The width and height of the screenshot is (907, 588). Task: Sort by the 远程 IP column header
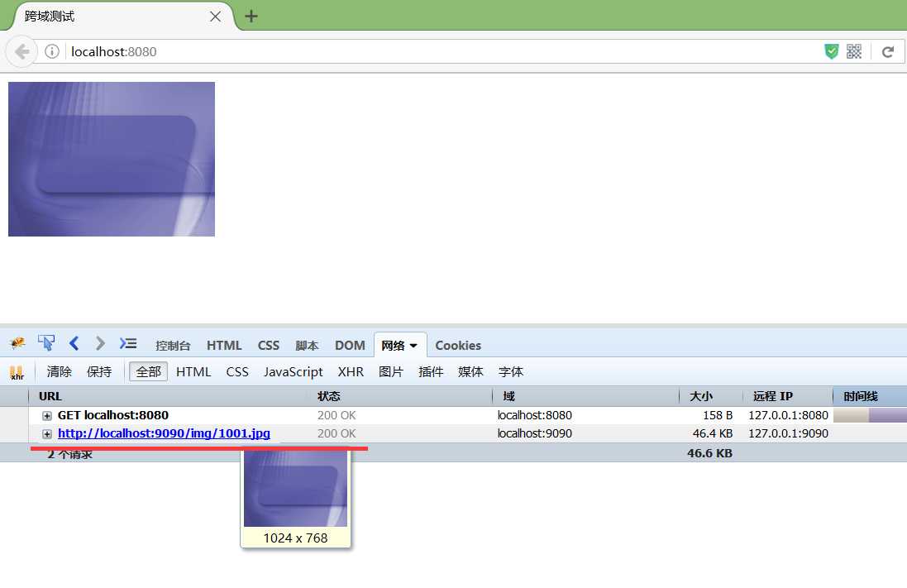click(788, 396)
